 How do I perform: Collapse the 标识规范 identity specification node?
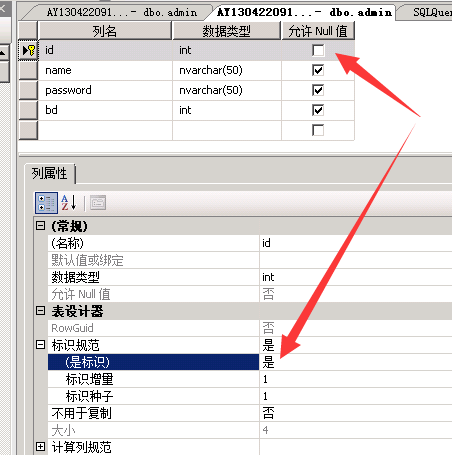tap(40, 344)
